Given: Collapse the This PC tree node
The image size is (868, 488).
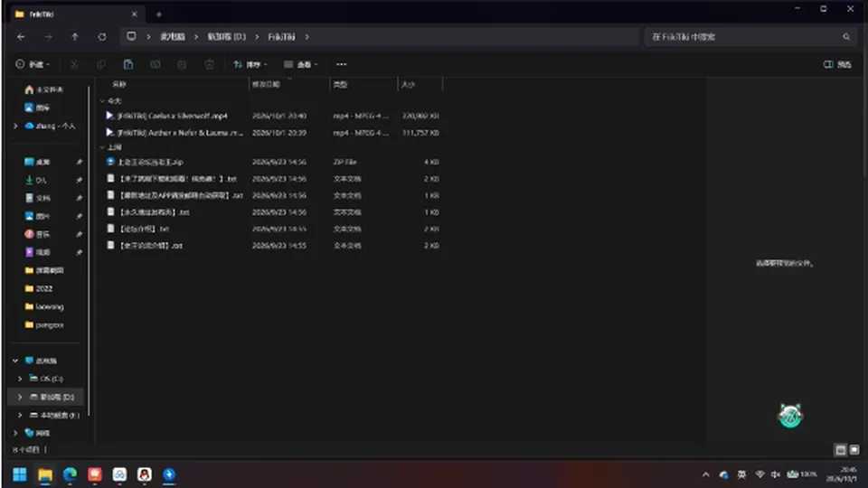Looking at the screenshot, I should point(15,361).
